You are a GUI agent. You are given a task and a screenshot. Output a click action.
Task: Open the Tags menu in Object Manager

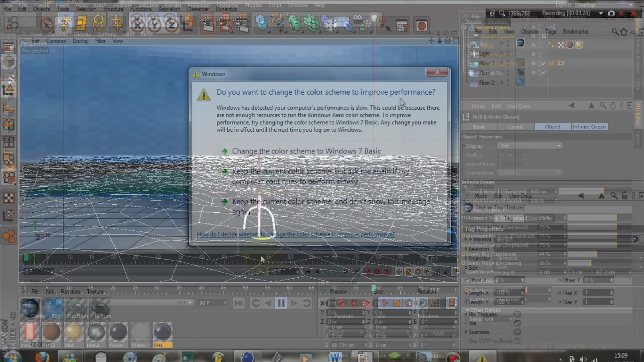(x=551, y=32)
